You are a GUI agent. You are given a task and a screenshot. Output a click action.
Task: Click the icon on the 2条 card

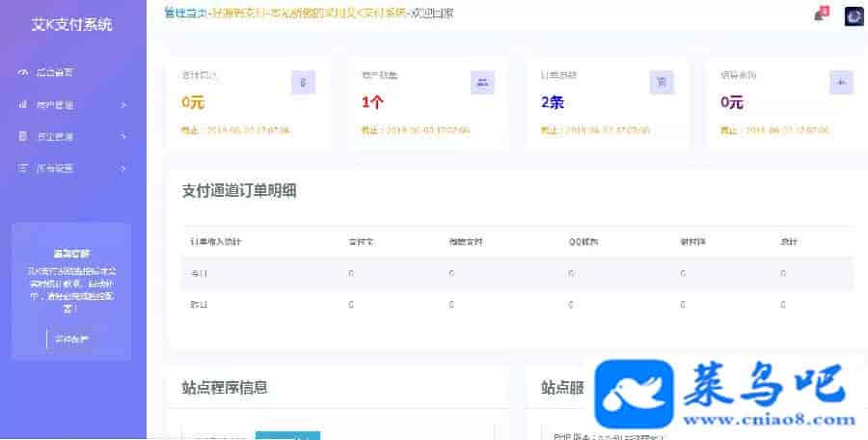(x=662, y=83)
